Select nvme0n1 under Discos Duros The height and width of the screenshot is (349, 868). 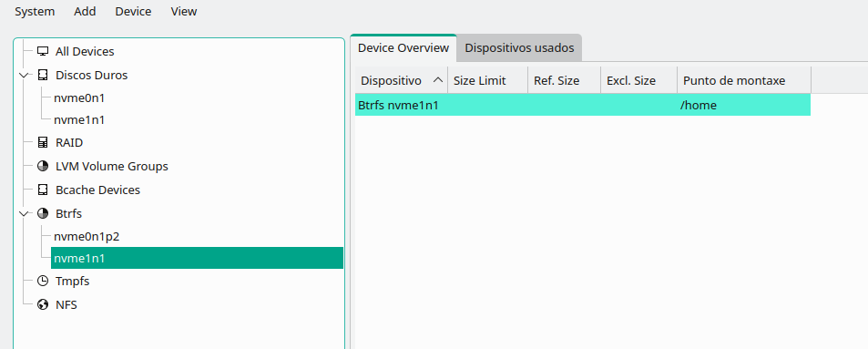(79, 98)
